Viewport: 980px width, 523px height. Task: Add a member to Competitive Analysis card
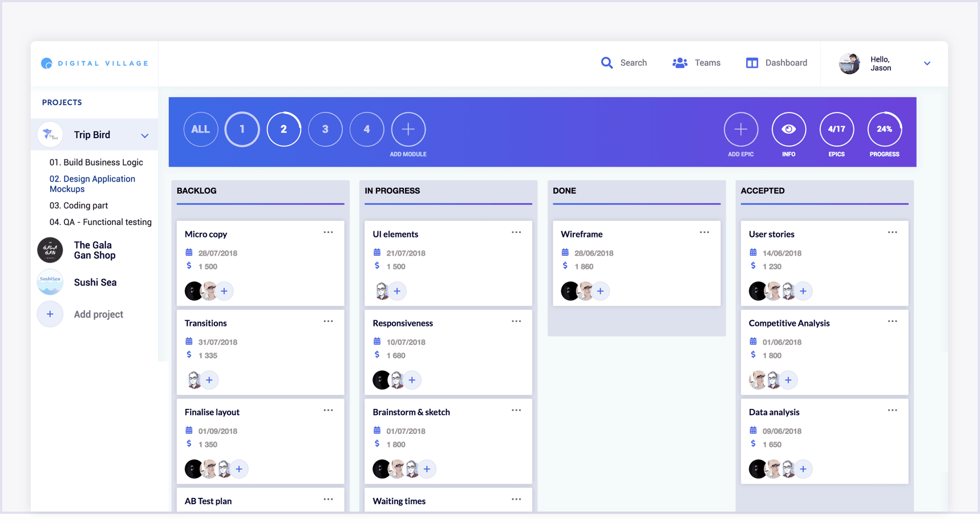[x=788, y=380]
